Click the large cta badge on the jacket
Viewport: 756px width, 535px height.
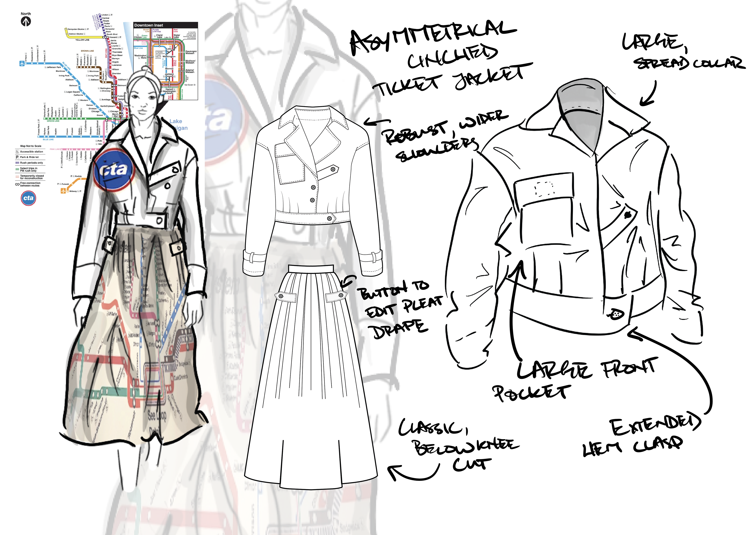click(114, 170)
